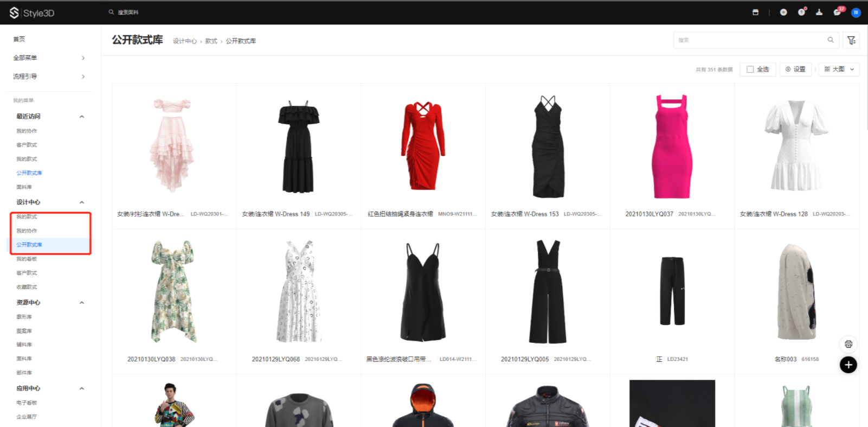Expand the 全部菜单 menu arrow

[x=83, y=58]
